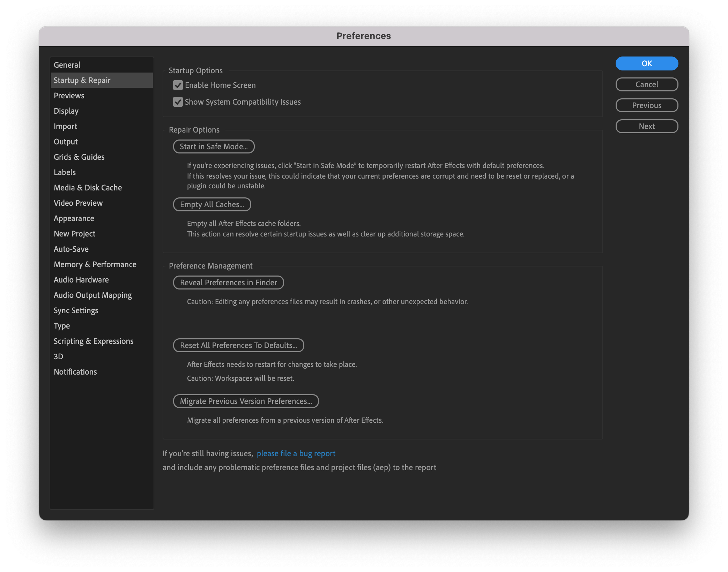Viewport: 728px width, 572px height.
Task: Click Reveal Preferences in Finder
Action: point(228,283)
